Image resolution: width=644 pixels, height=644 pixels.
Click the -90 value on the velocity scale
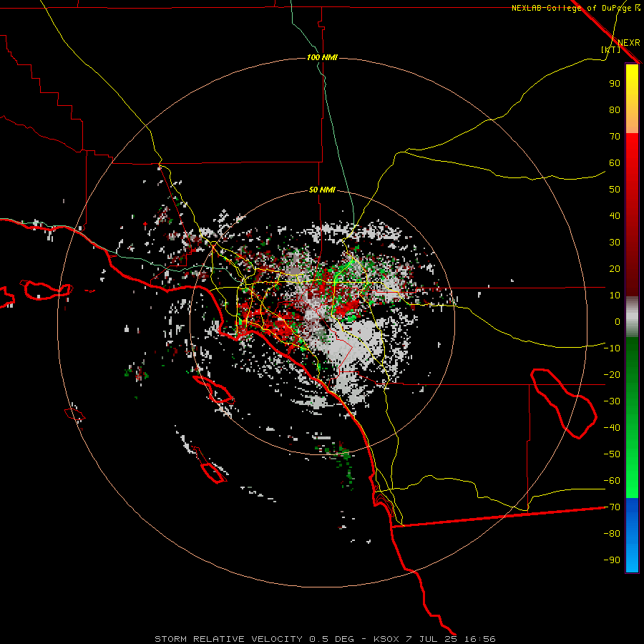tap(612, 560)
